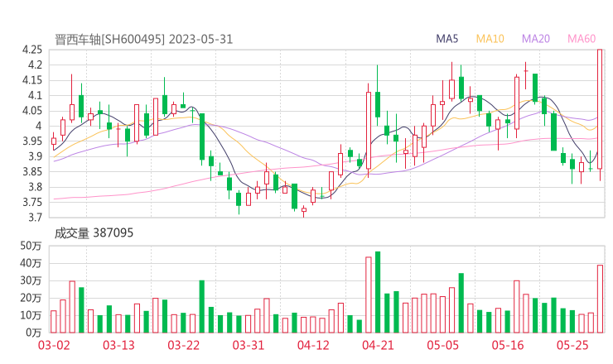613x364 pixels.
Task: Click the 3.8 price axis label
Action: [x=35, y=187]
